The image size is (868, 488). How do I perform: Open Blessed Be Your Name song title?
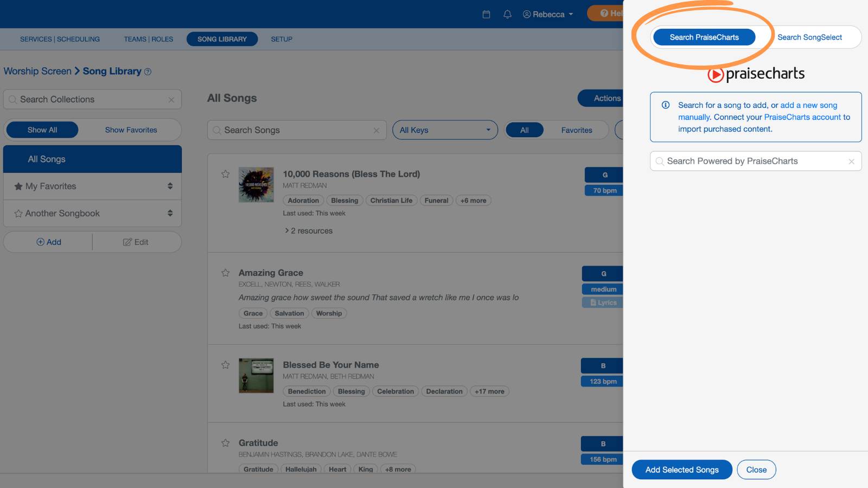tap(330, 365)
